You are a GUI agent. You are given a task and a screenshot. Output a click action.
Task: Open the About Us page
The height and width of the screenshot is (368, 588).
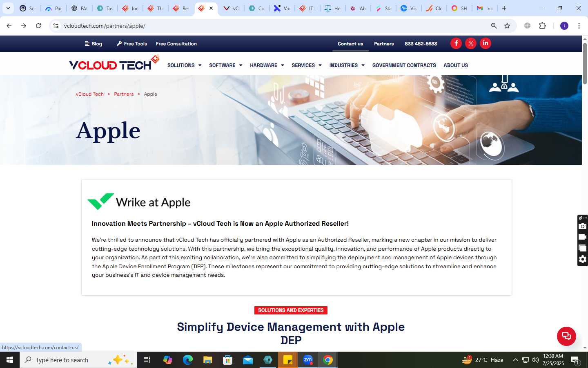[x=456, y=65]
